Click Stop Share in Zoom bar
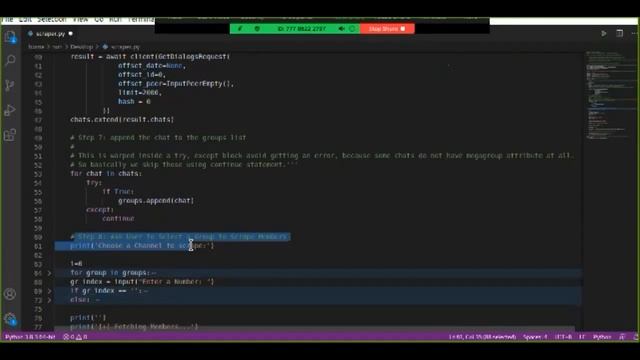Image resolution: width=640 pixels, height=360 pixels. click(x=387, y=29)
